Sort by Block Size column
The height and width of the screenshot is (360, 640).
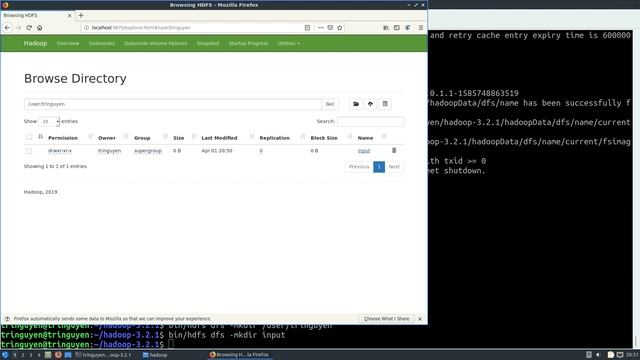coord(324,138)
